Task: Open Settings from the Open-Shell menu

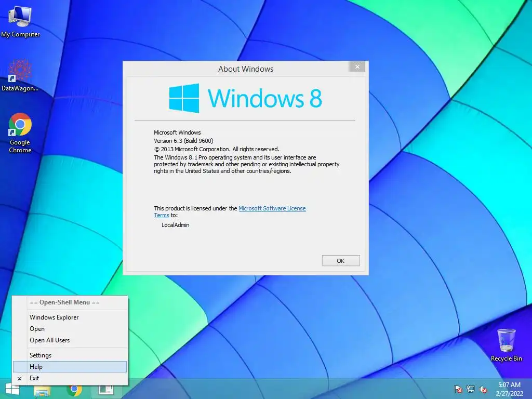Action: pyautogui.click(x=70, y=355)
